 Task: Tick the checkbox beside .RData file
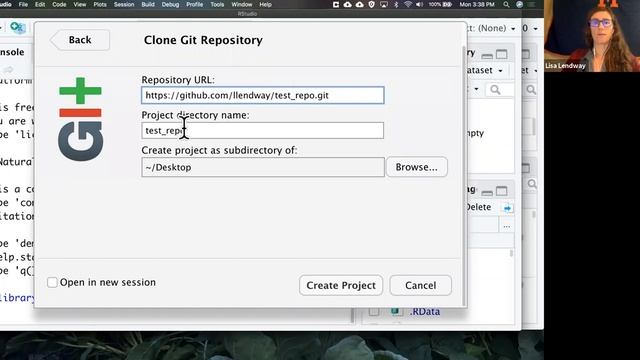[x=374, y=311]
